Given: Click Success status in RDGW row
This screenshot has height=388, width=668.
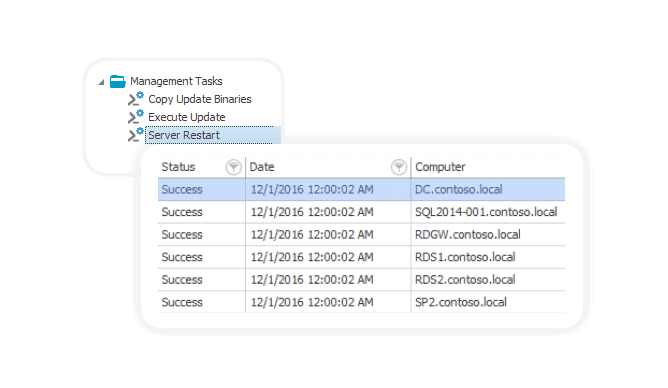Looking at the screenshot, I should pyautogui.click(x=202, y=235).
